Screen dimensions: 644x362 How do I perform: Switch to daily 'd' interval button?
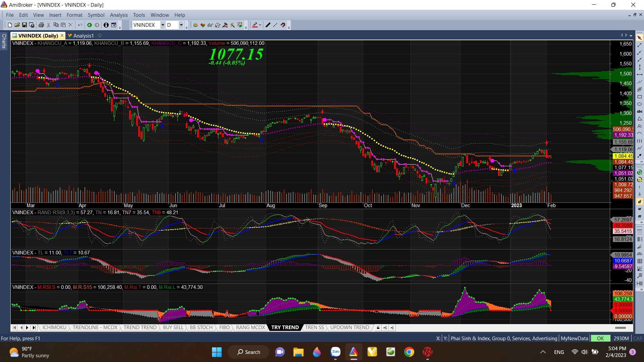pyautogui.click(x=639, y=201)
